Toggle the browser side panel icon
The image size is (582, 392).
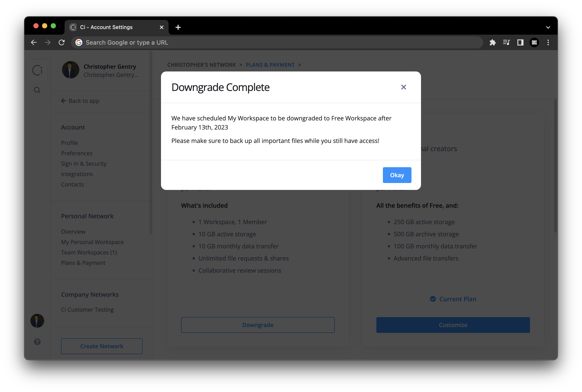pyautogui.click(x=520, y=42)
